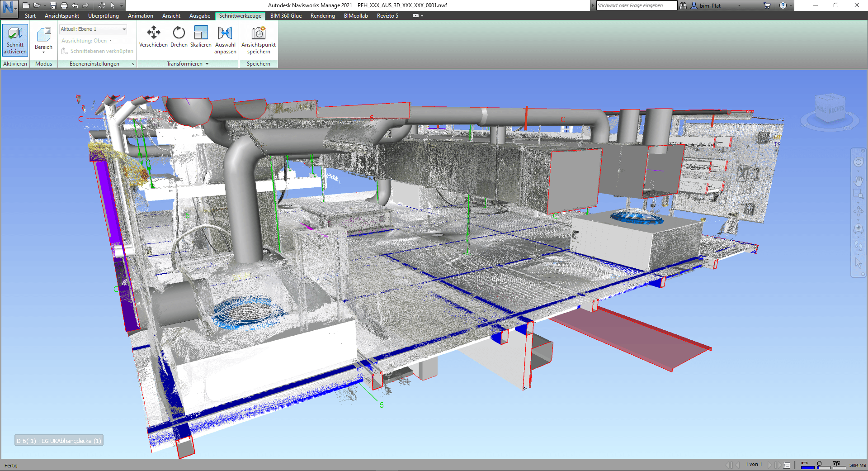Open Ebeneneinstellungen dialog launcher arrow
The image size is (868, 471).
point(133,64)
